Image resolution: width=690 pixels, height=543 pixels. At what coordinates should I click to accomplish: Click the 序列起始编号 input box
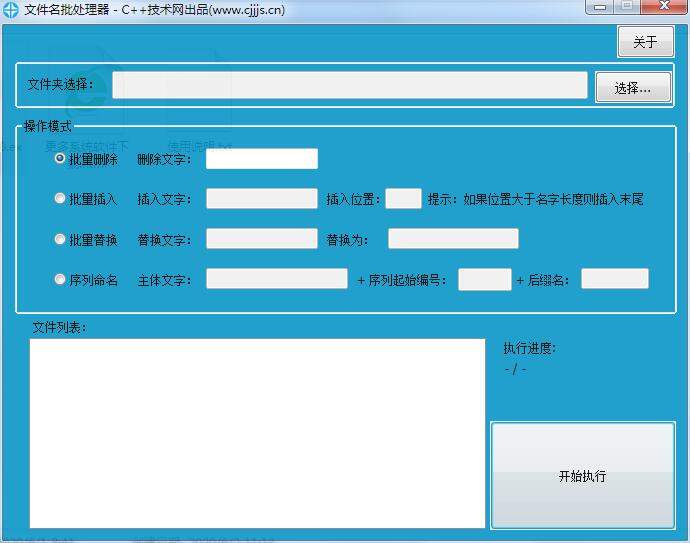484,280
